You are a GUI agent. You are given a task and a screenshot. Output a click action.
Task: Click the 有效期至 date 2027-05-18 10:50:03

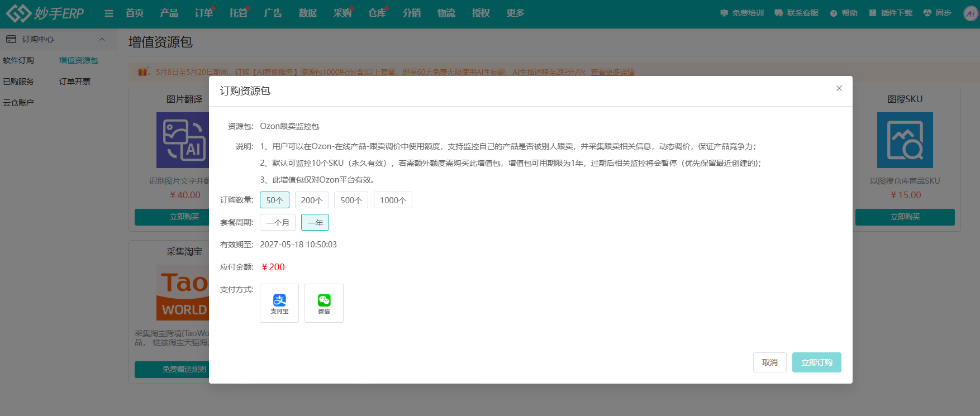298,245
